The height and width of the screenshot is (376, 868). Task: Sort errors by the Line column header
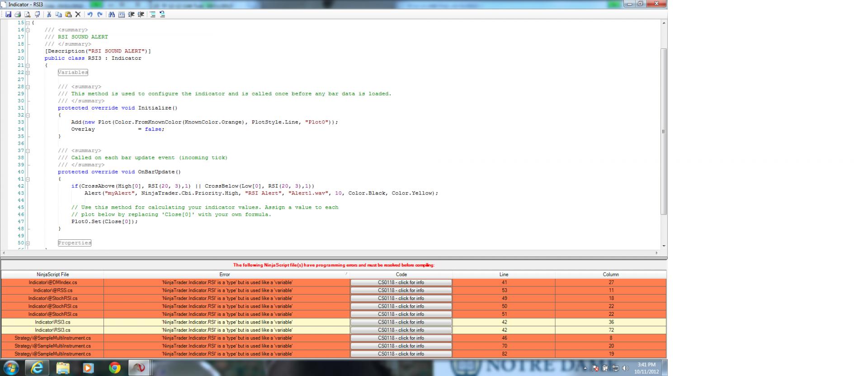(x=504, y=274)
